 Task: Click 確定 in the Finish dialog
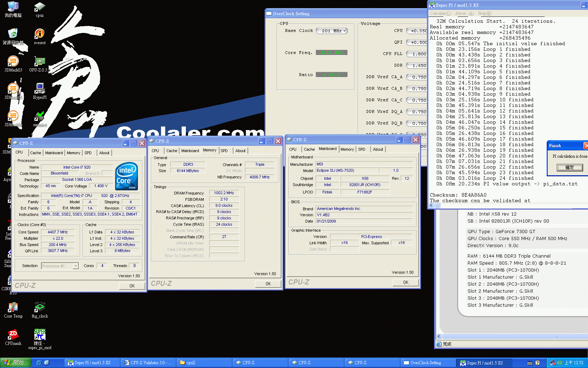[x=570, y=168]
